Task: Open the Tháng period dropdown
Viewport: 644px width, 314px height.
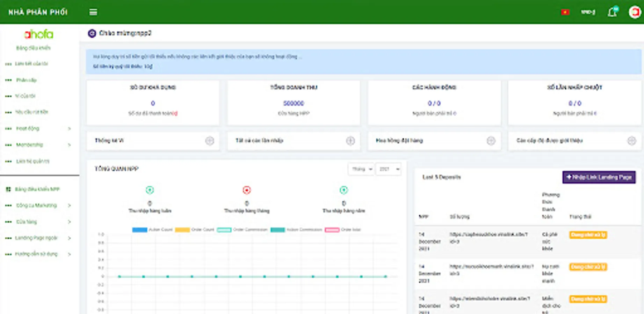Action: pos(361,169)
